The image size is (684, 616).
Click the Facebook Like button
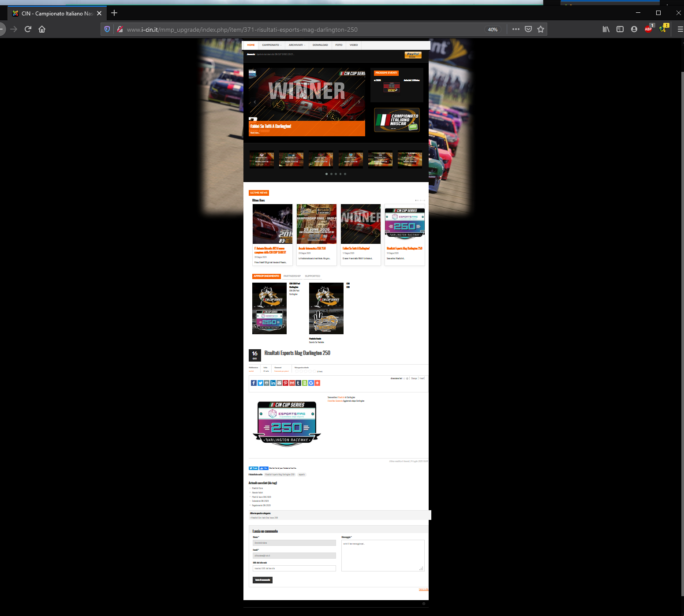264,468
